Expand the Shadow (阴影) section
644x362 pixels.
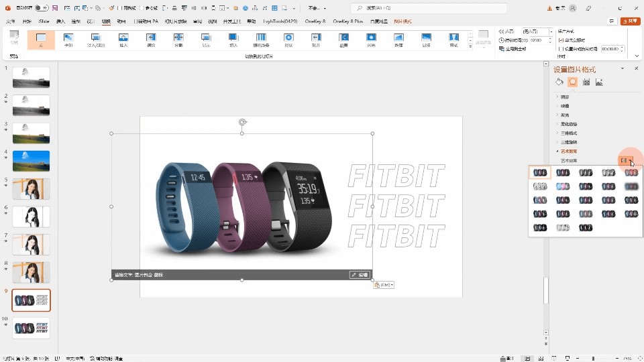(564, 97)
